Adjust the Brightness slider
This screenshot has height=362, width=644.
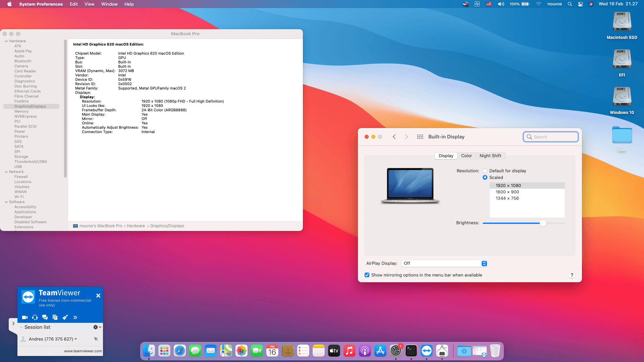(543, 223)
